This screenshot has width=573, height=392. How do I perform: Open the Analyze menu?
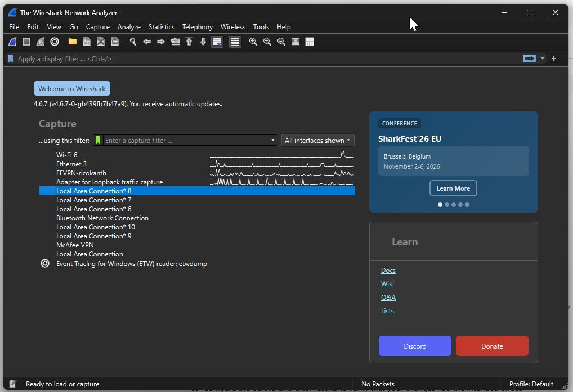click(129, 27)
